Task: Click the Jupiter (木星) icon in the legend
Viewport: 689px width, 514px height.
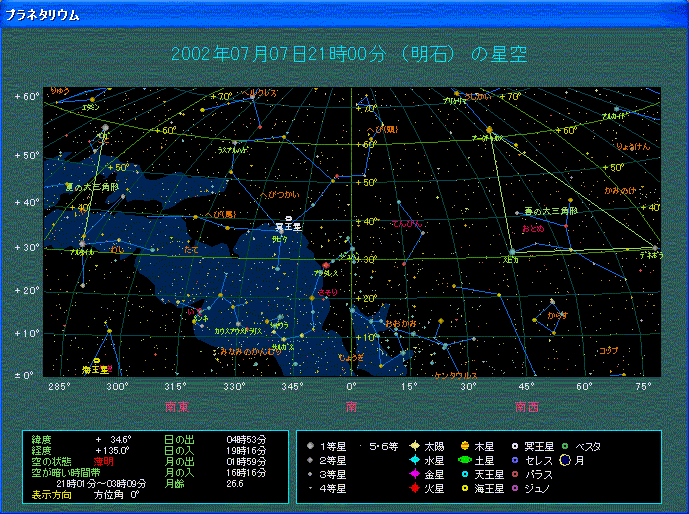Action: 465,446
